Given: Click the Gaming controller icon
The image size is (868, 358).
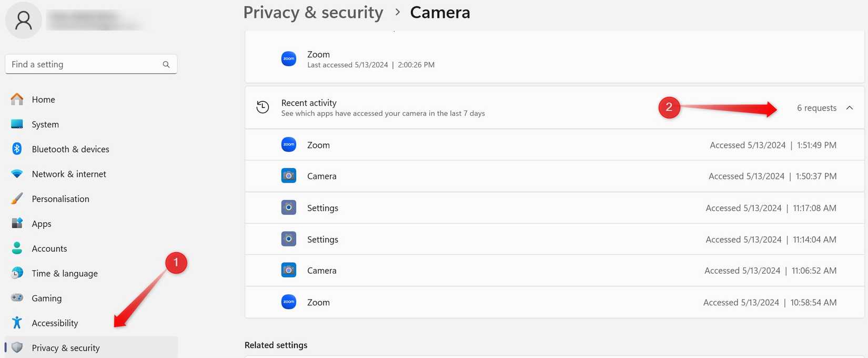Looking at the screenshot, I should pyautogui.click(x=17, y=298).
